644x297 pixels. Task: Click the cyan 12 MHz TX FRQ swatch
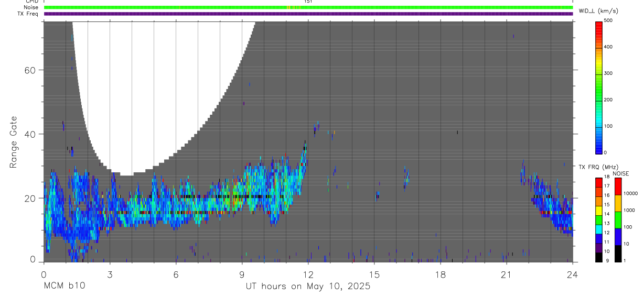(x=599, y=229)
